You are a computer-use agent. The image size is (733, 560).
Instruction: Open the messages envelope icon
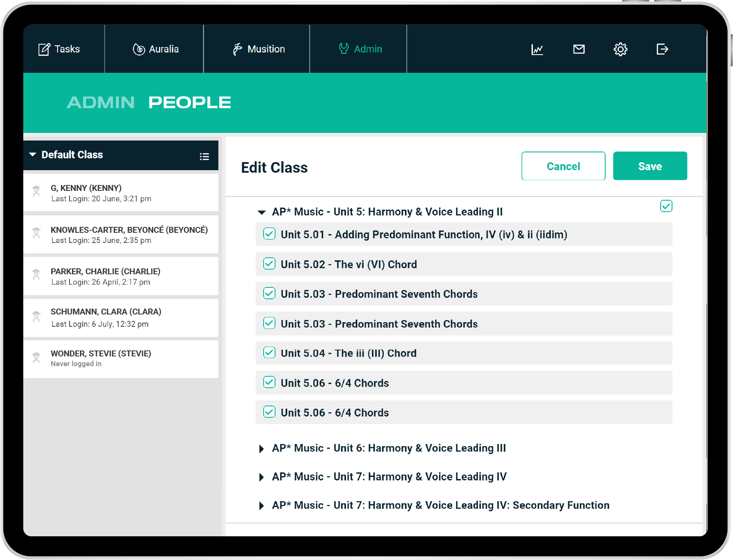coord(579,50)
